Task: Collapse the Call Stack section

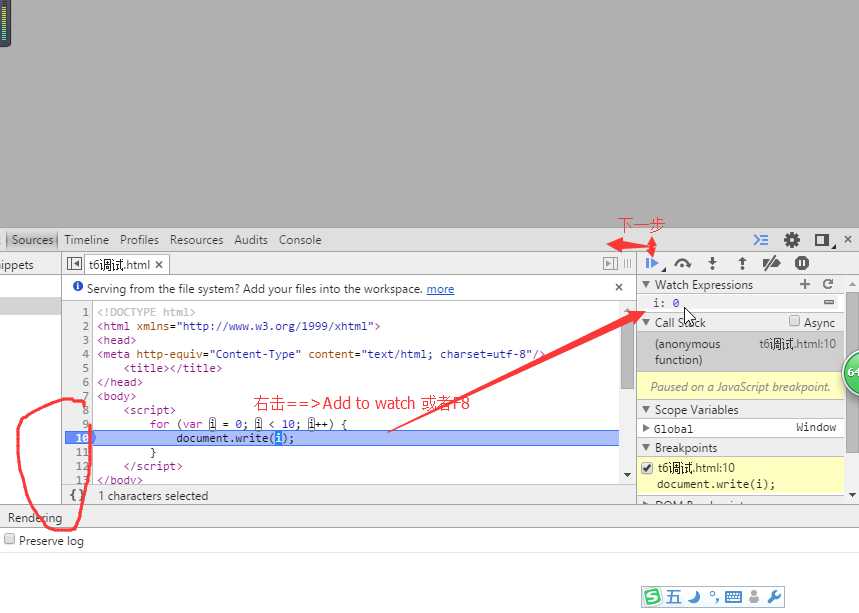Action: coord(646,322)
